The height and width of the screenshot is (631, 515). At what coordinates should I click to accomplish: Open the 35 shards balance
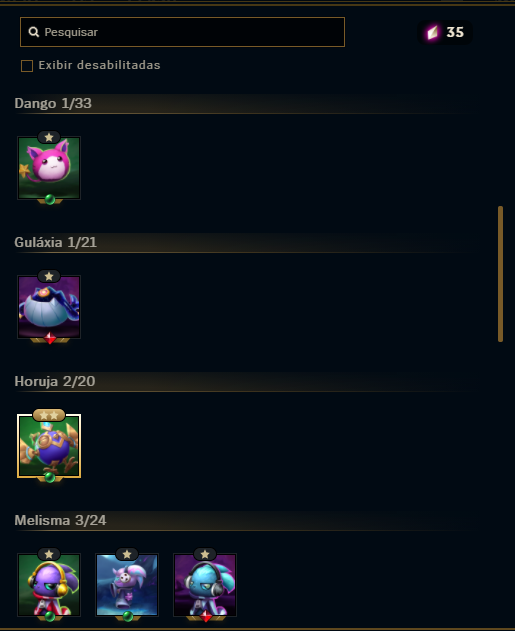click(455, 32)
